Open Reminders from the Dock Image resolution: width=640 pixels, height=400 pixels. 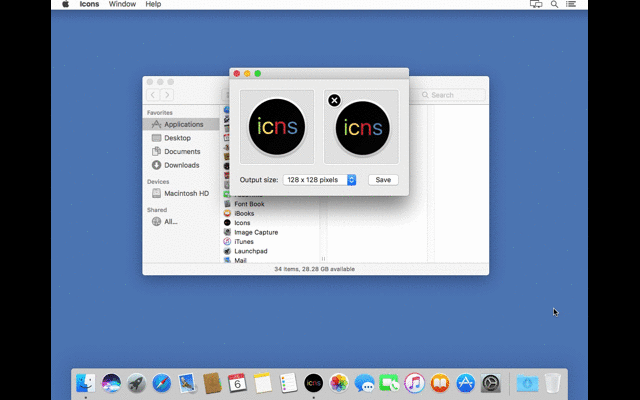[x=288, y=384]
